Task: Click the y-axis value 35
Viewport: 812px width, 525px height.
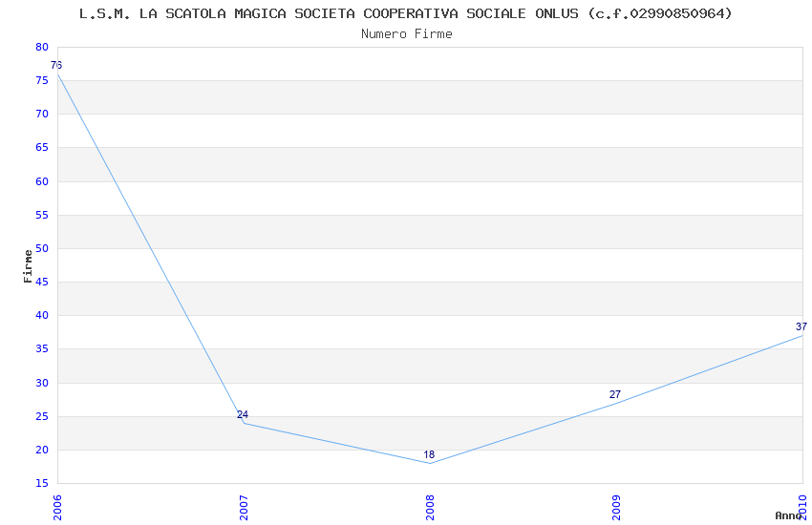Action: (42, 349)
